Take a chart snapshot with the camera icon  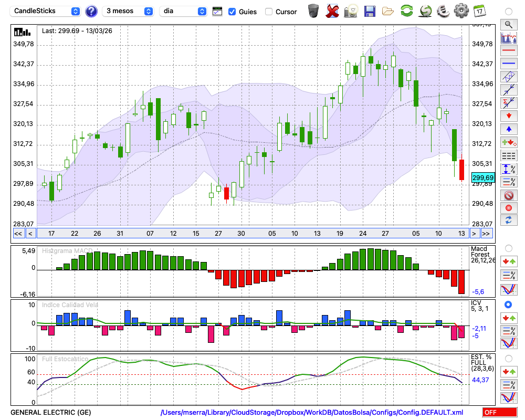point(351,11)
